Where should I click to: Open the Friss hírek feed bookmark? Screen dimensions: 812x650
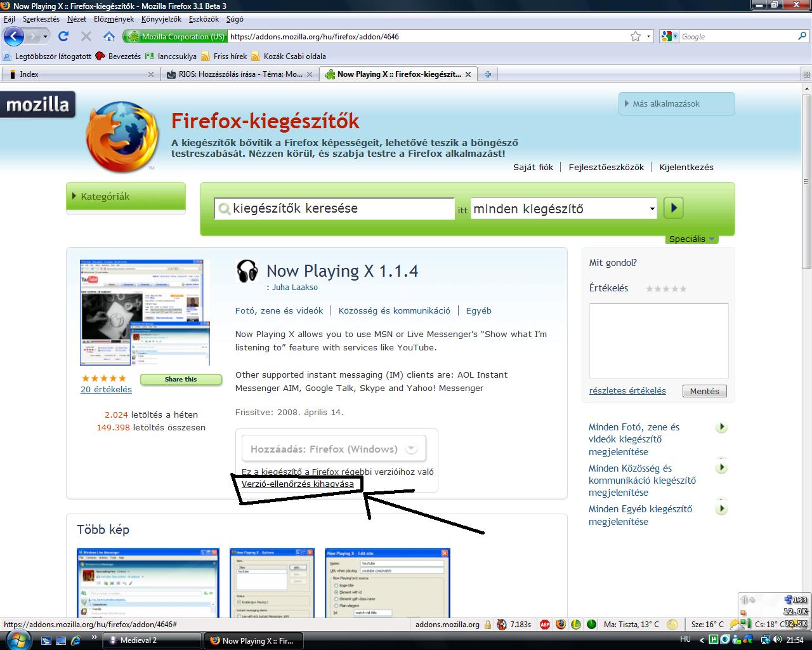click(x=224, y=56)
